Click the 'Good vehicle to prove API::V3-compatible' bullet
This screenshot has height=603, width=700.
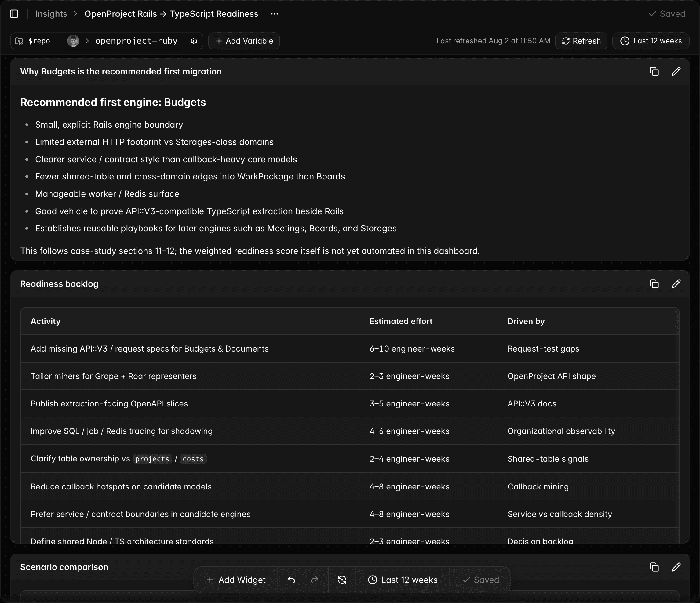click(189, 211)
